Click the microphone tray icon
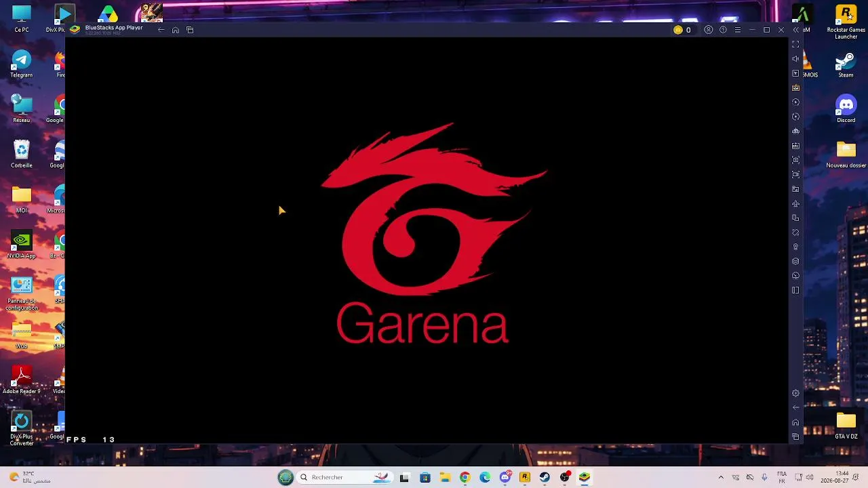This screenshot has height=488, width=868. tap(764, 477)
